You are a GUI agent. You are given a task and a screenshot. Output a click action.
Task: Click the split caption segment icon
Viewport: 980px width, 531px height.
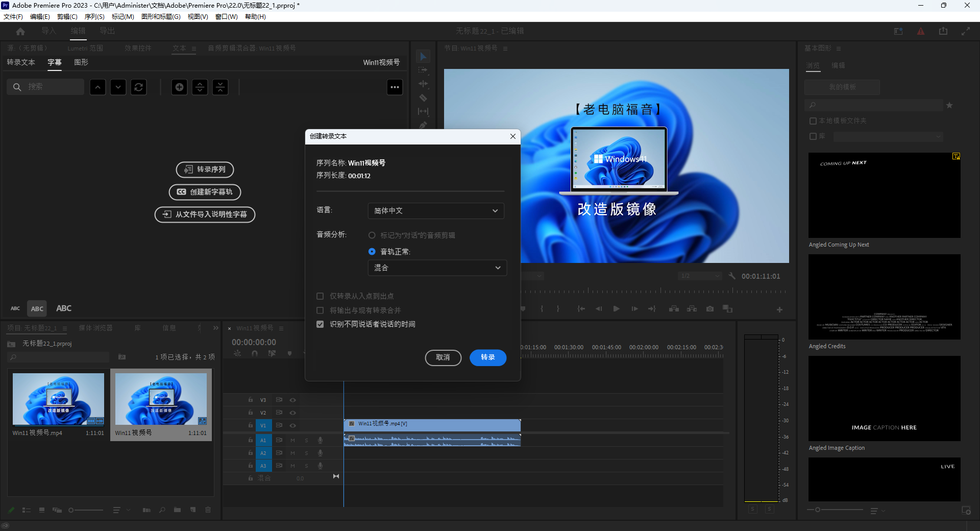pos(200,87)
